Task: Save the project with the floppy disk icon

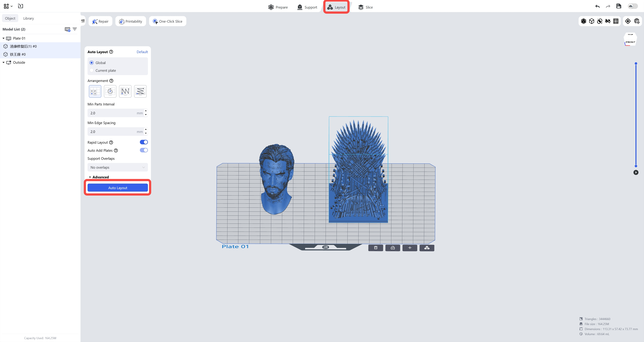Action: click(x=619, y=6)
